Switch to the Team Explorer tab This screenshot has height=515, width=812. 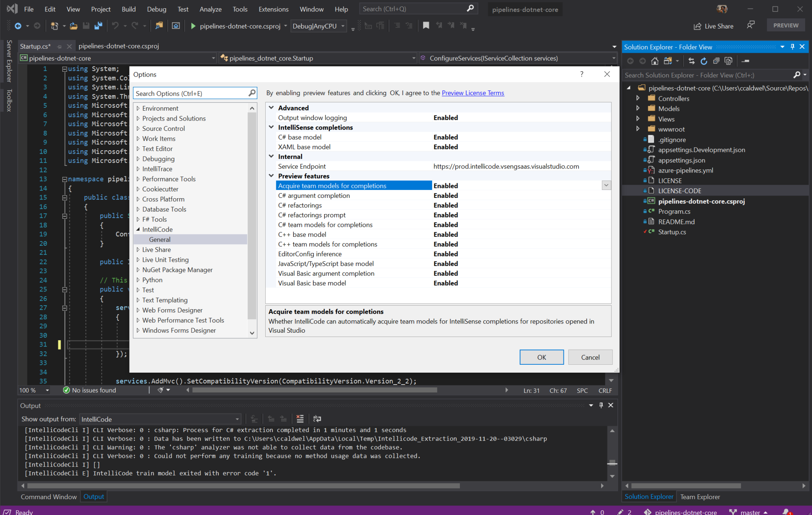coord(700,497)
